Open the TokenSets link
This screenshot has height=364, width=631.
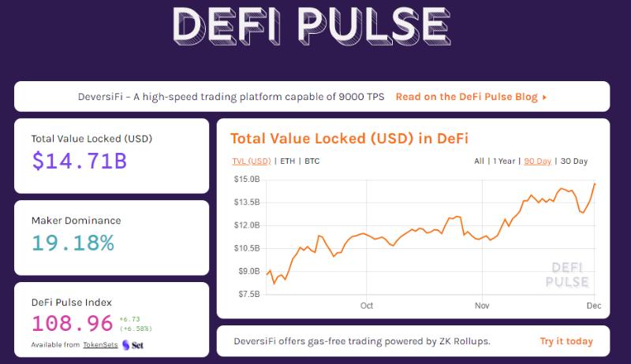pos(99,345)
